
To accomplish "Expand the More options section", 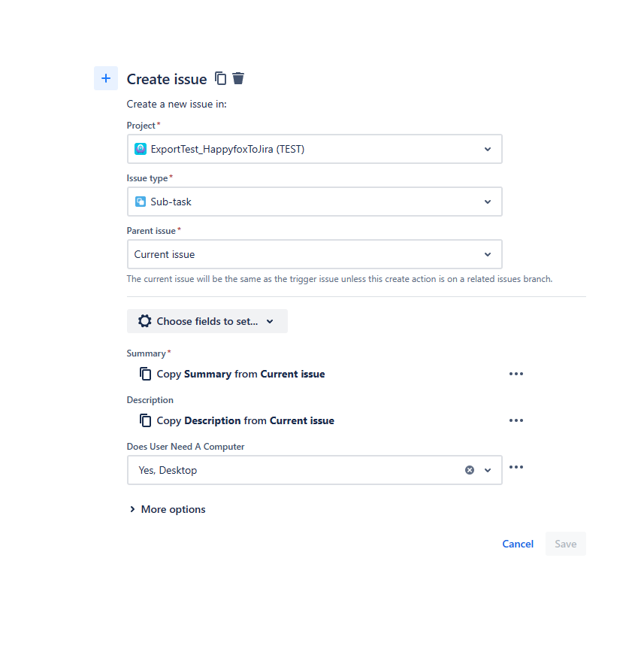I will coord(167,509).
